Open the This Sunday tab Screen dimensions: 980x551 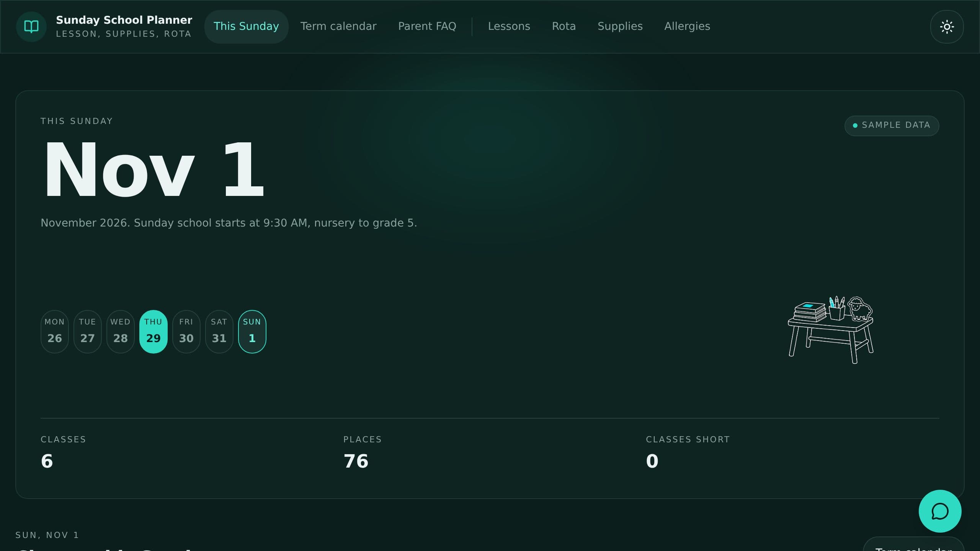(x=246, y=26)
